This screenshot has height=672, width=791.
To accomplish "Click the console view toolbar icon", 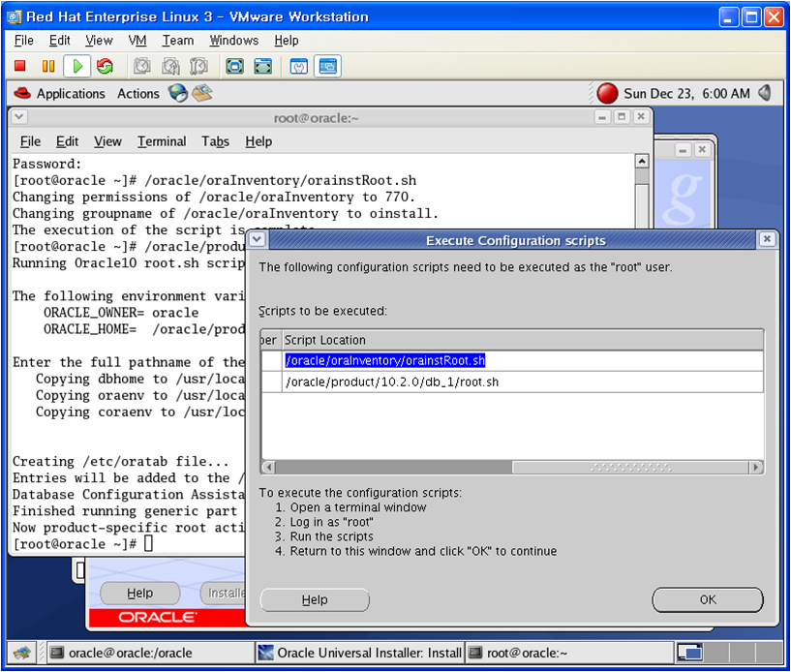I will coord(327,66).
